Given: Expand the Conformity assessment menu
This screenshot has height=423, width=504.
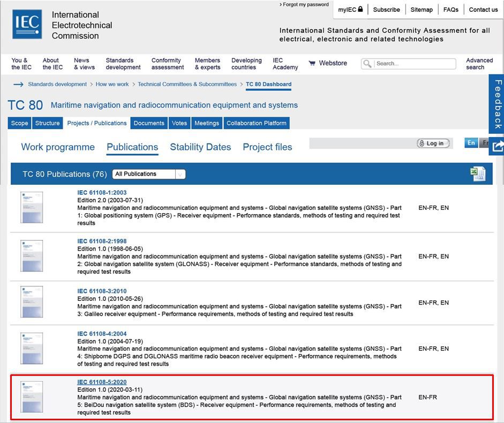Looking at the screenshot, I should coord(168,64).
